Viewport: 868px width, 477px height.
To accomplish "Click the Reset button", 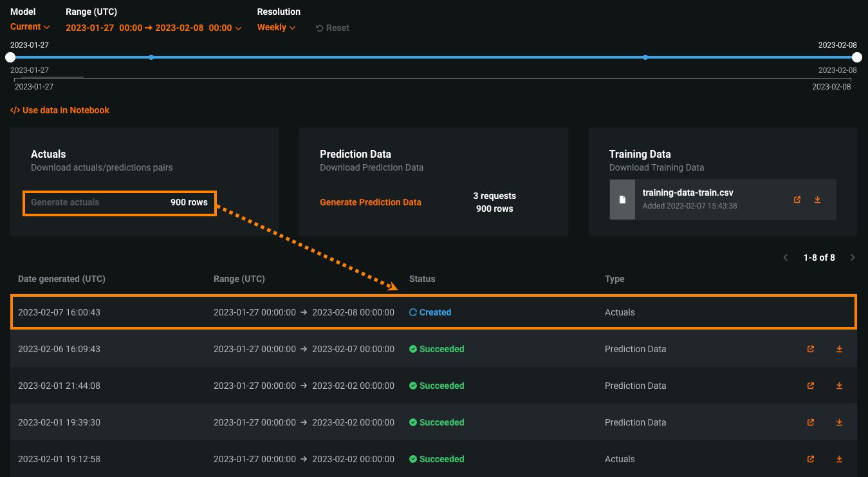I will coord(333,28).
